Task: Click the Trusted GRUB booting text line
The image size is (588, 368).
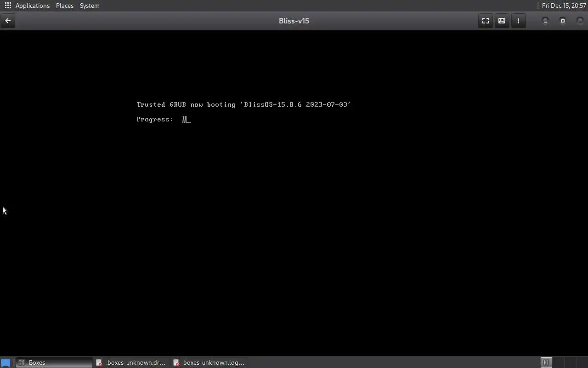Action: (x=243, y=104)
